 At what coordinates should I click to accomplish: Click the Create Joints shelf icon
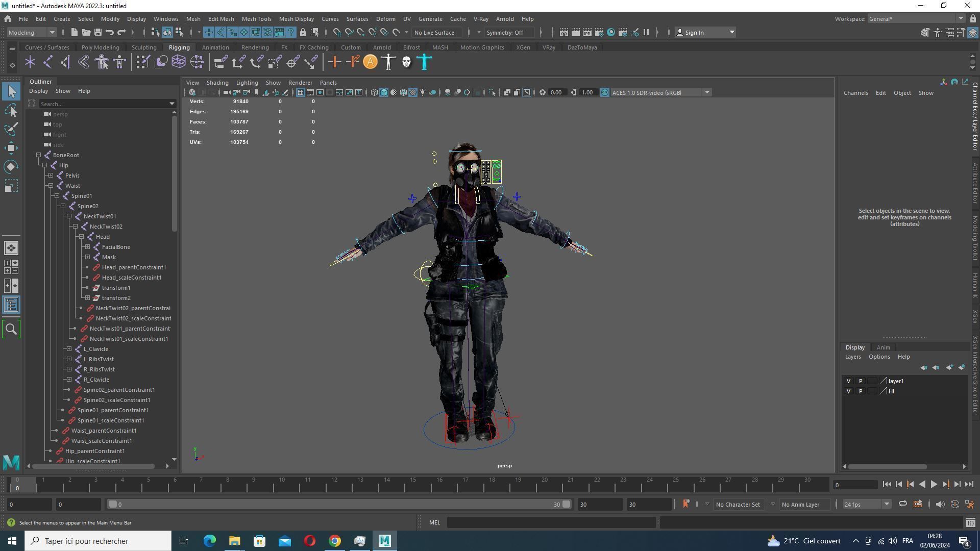pyautogui.click(x=48, y=62)
